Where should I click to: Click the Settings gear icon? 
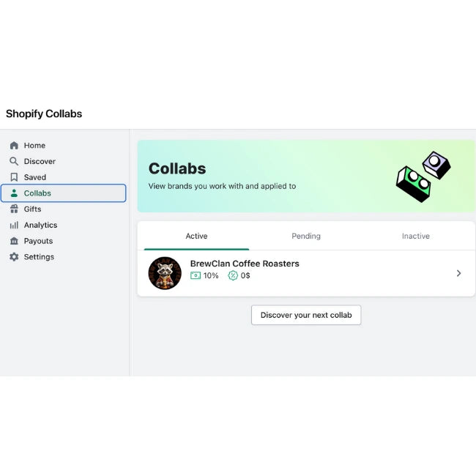pyautogui.click(x=14, y=257)
